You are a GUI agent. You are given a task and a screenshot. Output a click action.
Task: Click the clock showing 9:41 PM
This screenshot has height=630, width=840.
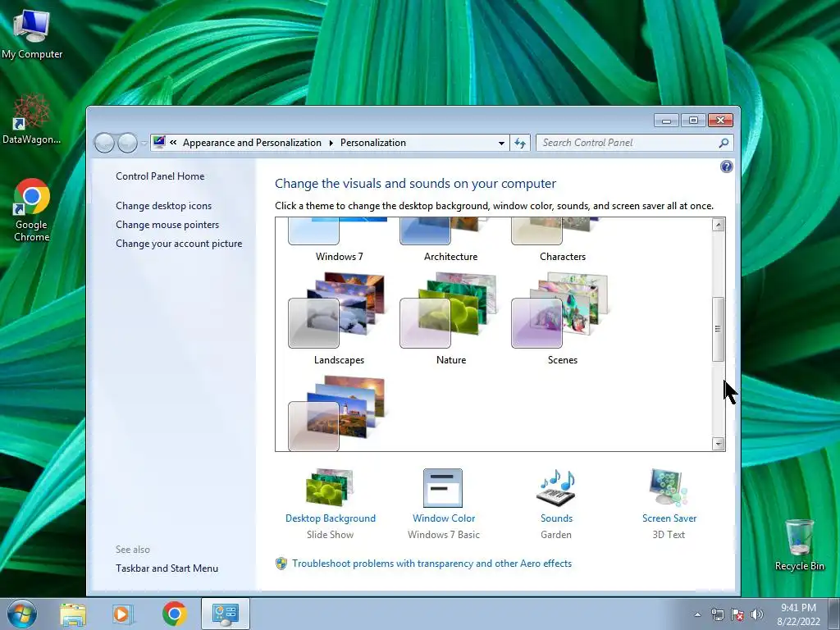798,608
